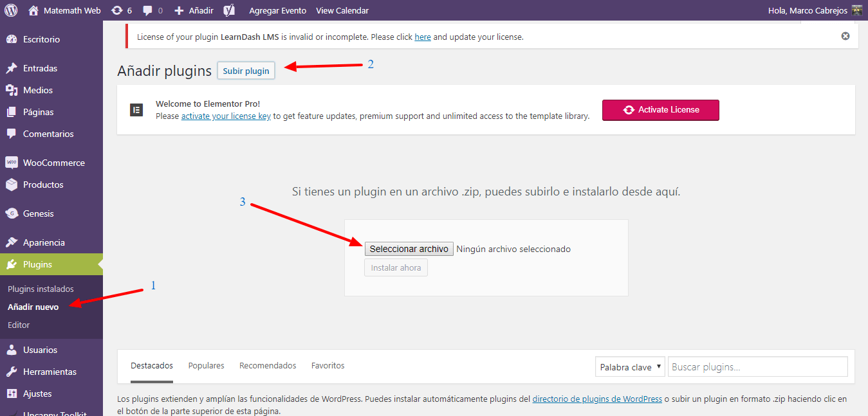The width and height of the screenshot is (868, 416).
Task: Click the Plugins plug icon in sidebar
Action: pyautogui.click(x=12, y=264)
